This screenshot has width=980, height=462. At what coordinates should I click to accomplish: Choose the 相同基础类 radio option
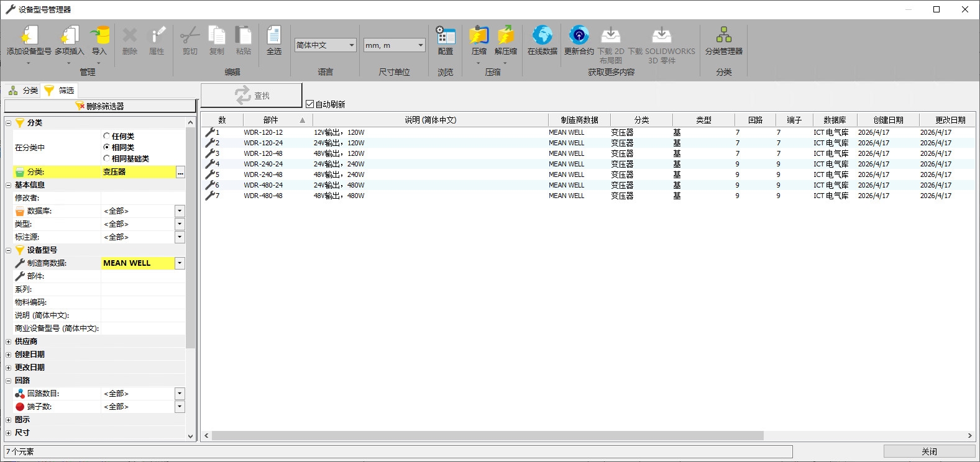click(x=106, y=159)
